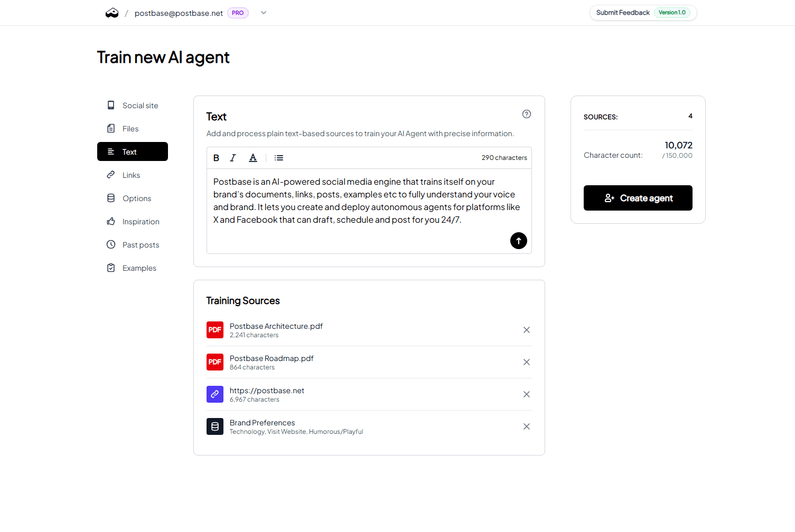Open the text color picker
This screenshot has height=532, width=795.
click(253, 158)
